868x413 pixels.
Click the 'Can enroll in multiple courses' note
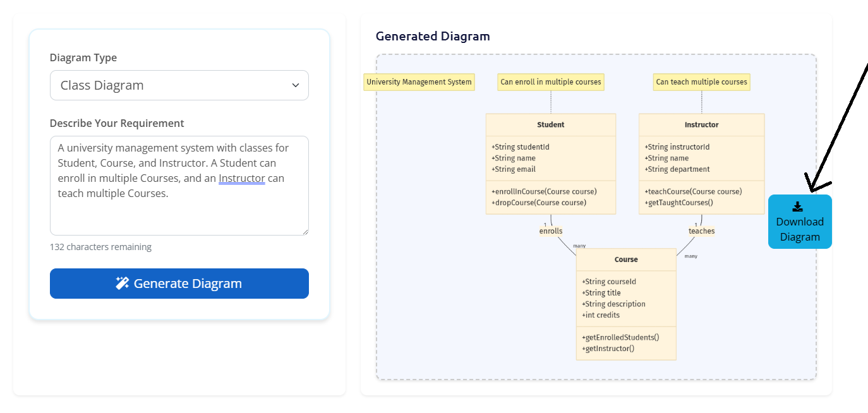pyautogui.click(x=550, y=82)
